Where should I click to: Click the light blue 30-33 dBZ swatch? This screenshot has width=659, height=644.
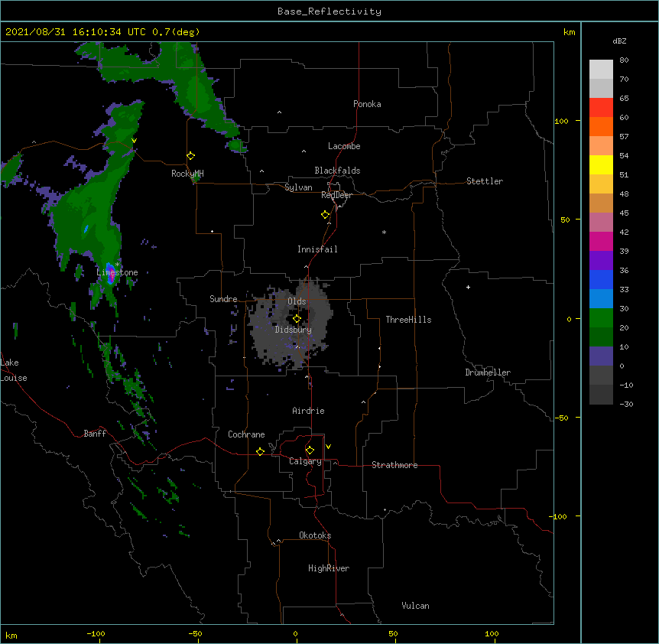601,298
